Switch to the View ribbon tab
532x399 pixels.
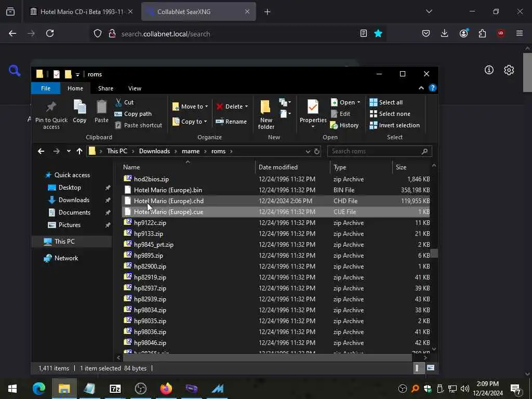click(x=135, y=88)
